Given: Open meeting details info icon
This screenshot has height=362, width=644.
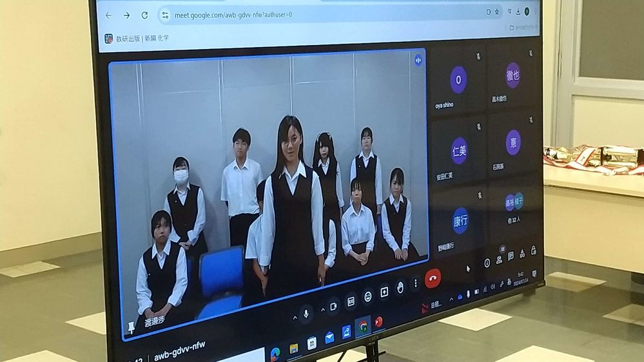Looking at the screenshot, I should (487, 263).
